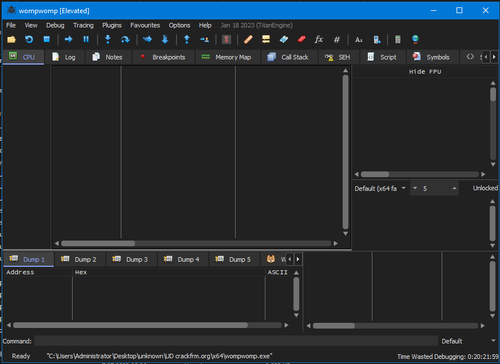Launch the Scylla plugin icon

coord(226,39)
